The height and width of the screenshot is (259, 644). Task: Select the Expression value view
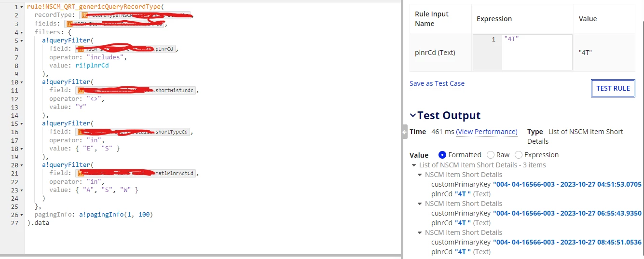519,155
